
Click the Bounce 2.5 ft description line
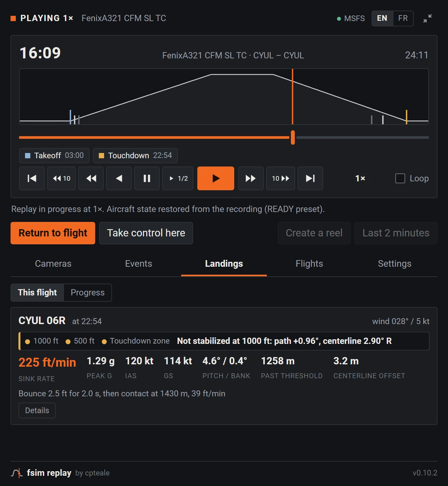point(122,394)
